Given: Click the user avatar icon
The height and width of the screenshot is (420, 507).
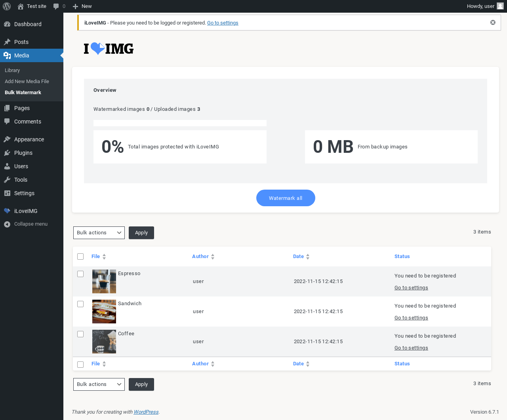Looking at the screenshot, I should 500,6.
